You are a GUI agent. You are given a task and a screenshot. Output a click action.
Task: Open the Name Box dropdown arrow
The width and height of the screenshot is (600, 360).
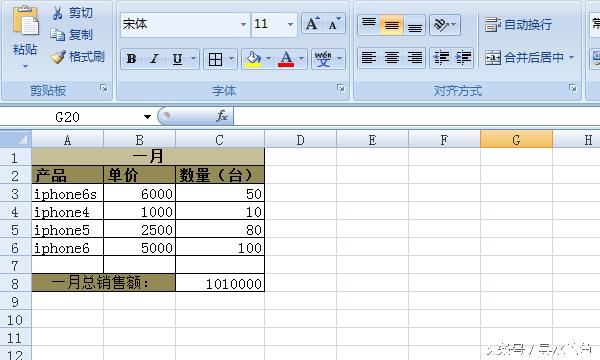(x=147, y=117)
